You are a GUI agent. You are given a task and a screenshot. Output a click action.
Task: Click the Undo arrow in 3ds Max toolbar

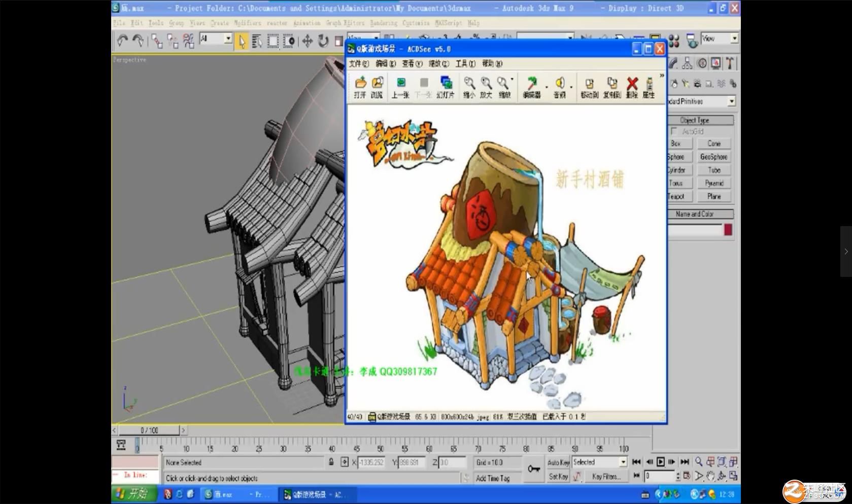pyautogui.click(x=122, y=41)
